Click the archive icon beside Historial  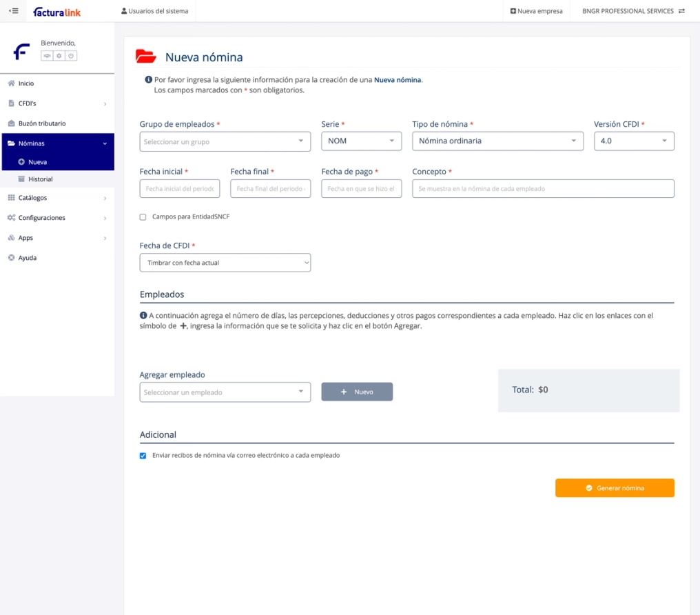[x=21, y=179]
